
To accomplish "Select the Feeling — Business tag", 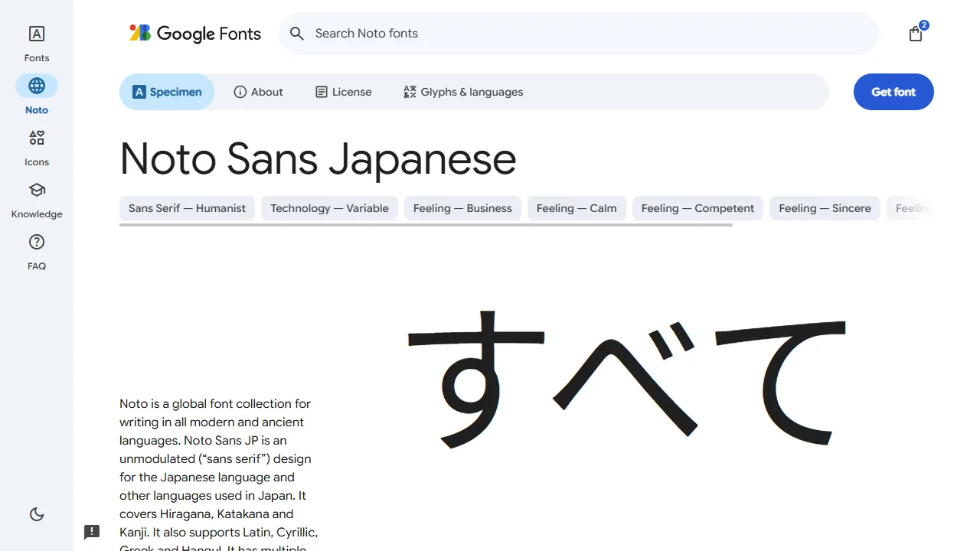I will click(462, 208).
